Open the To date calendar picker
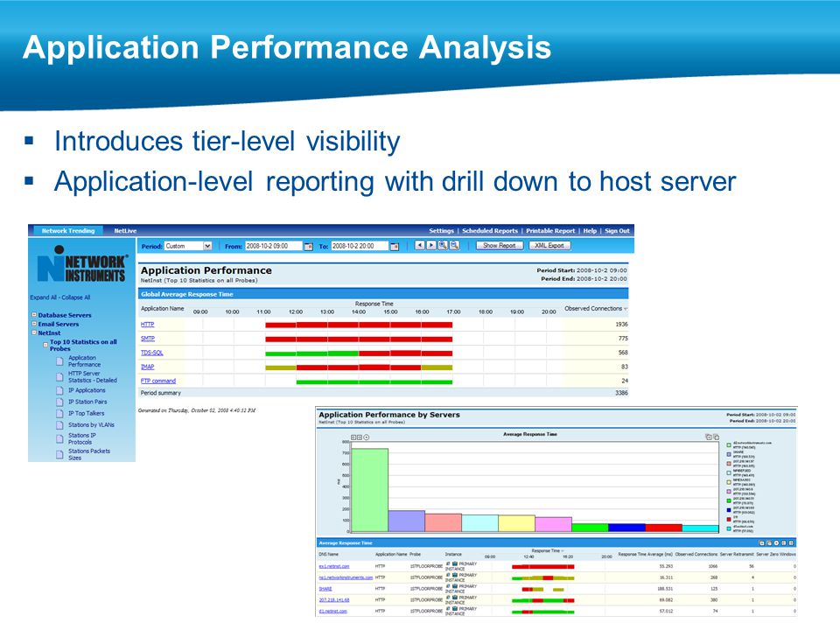 pyautogui.click(x=395, y=247)
